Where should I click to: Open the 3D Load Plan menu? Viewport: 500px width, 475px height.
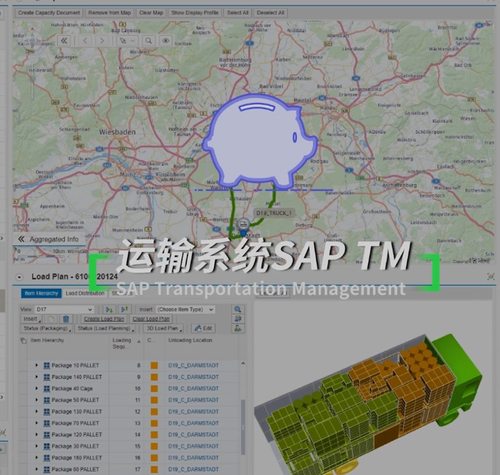click(164, 329)
